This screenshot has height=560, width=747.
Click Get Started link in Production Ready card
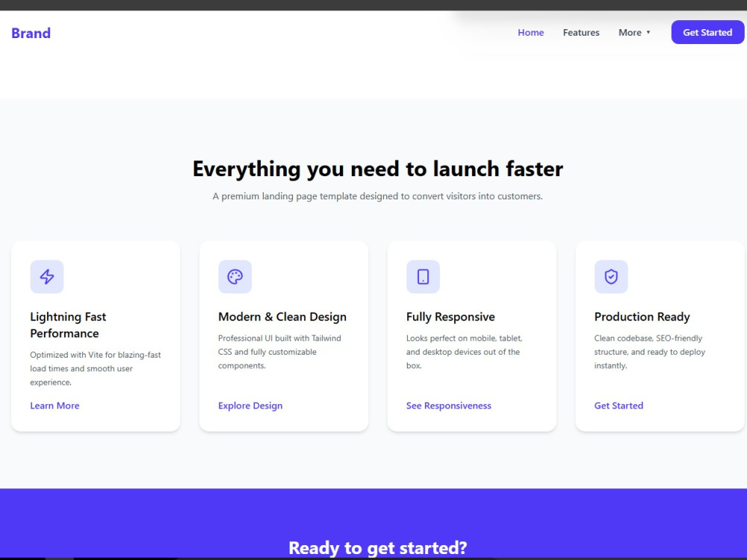tap(619, 405)
